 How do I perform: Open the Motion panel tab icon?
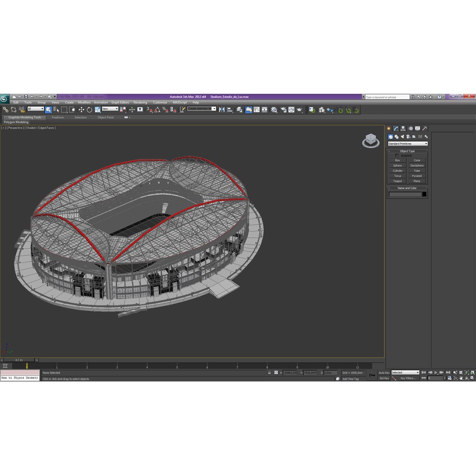click(x=410, y=129)
